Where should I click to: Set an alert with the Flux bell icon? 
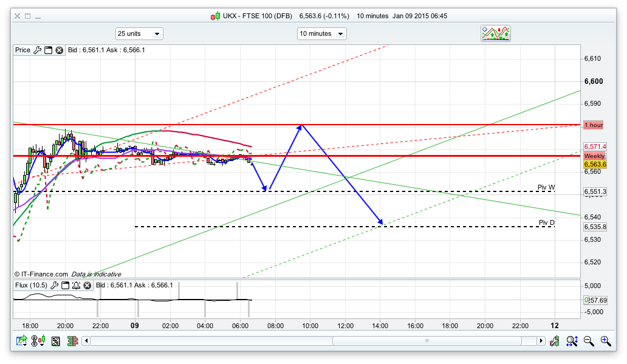[x=75, y=285]
